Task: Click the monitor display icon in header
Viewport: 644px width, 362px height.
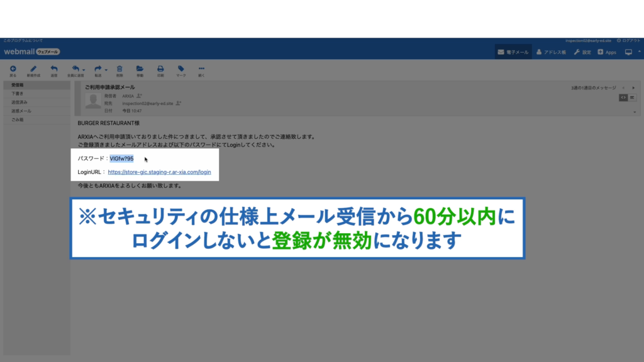Action: tap(628, 52)
